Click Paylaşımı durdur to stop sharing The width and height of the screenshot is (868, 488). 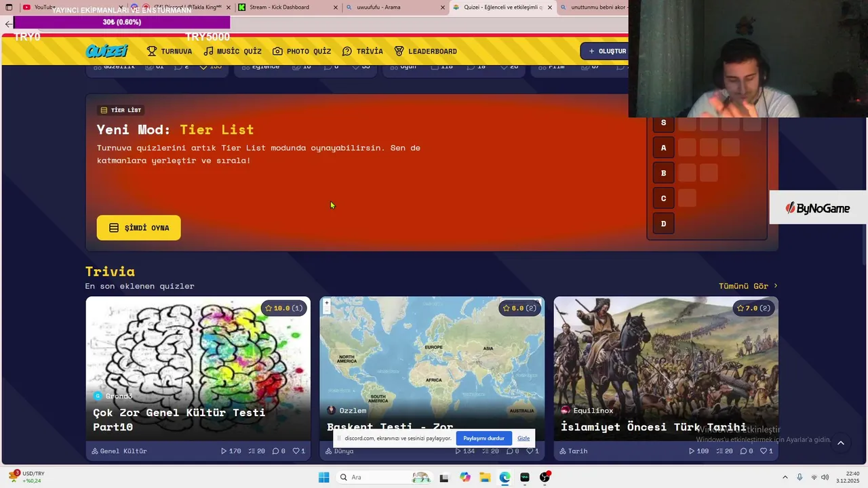484,439
